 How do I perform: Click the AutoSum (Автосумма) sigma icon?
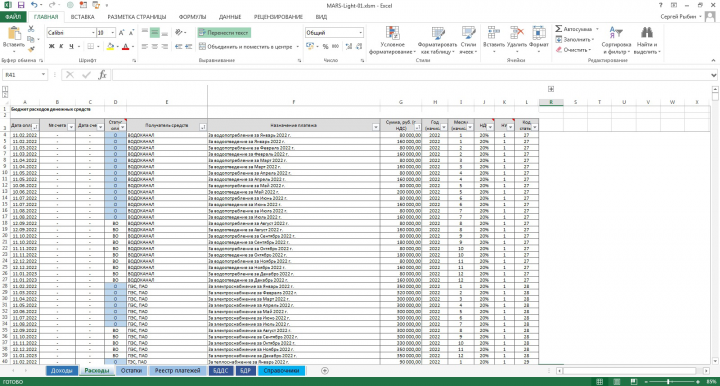(559, 29)
